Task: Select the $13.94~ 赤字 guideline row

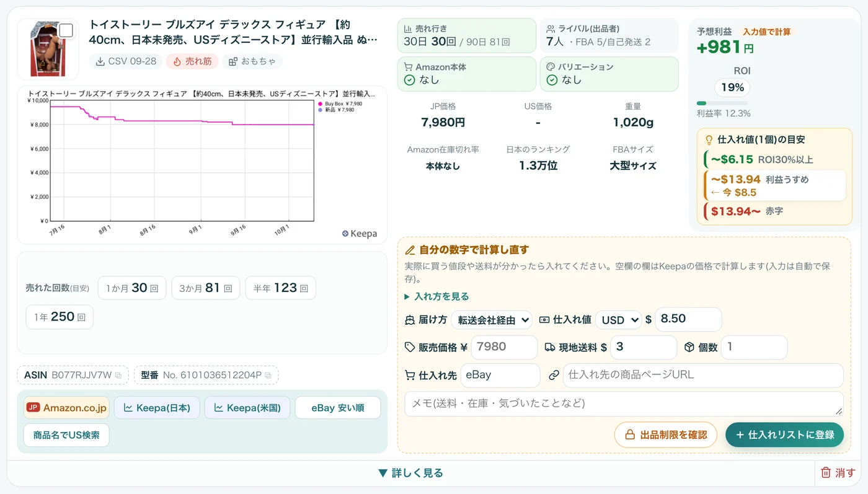Action: 774,211
